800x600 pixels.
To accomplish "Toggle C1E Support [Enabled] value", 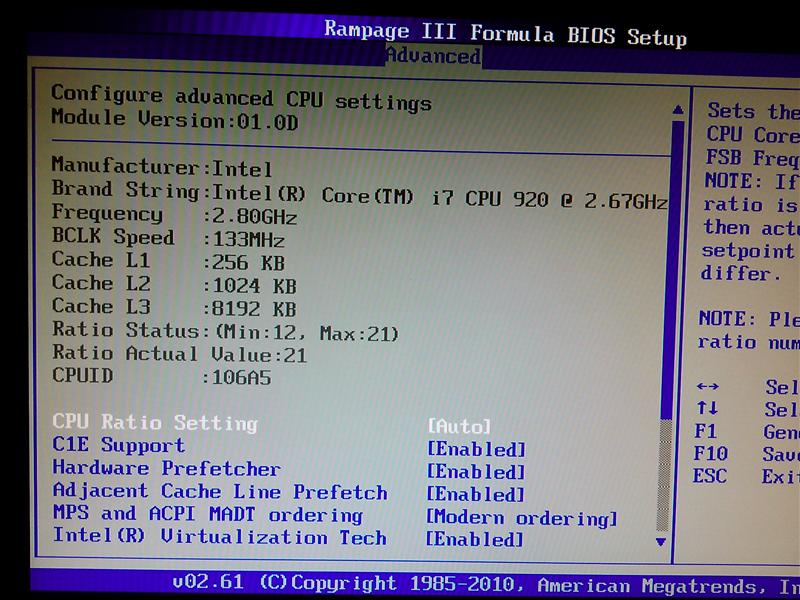I will pos(475,449).
